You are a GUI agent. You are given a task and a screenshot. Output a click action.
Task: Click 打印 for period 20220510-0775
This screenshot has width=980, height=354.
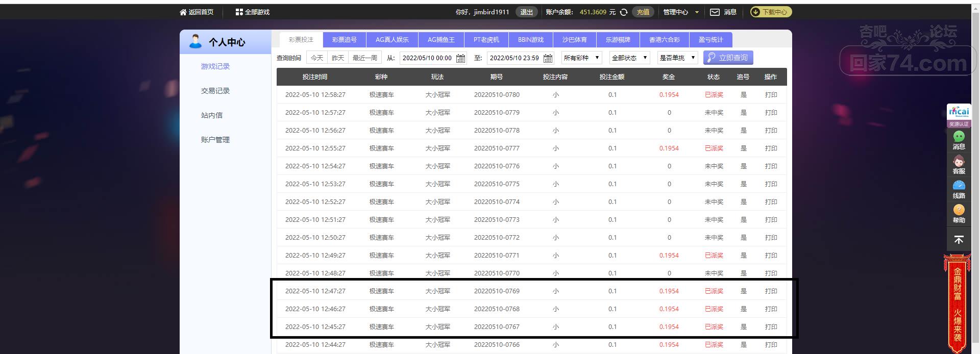coord(771,184)
